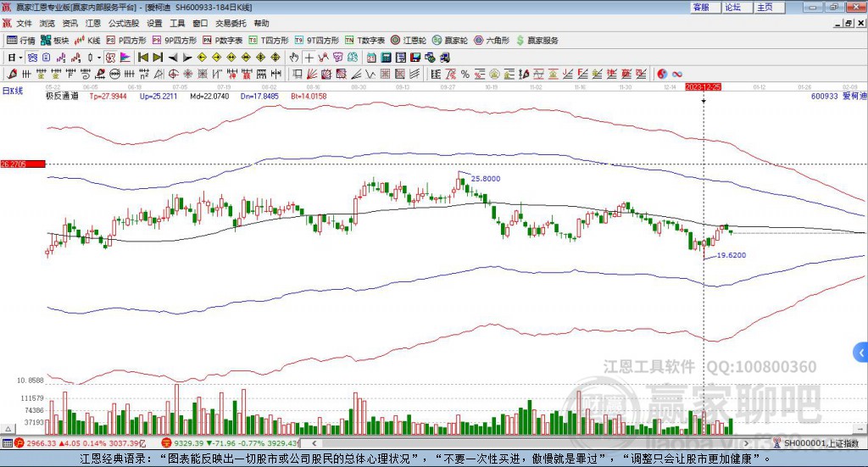The image size is (868, 467).
Task: Open the 窗口 menu
Action: click(200, 23)
